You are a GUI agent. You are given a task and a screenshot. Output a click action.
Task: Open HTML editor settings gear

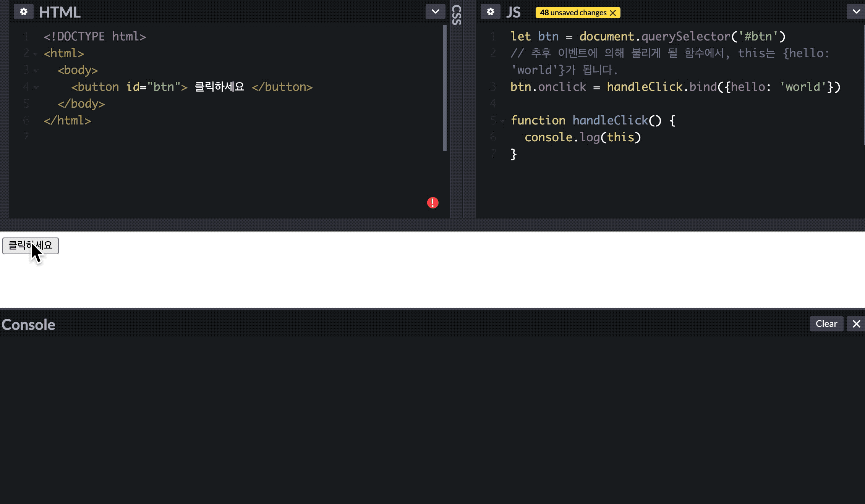coord(23,12)
